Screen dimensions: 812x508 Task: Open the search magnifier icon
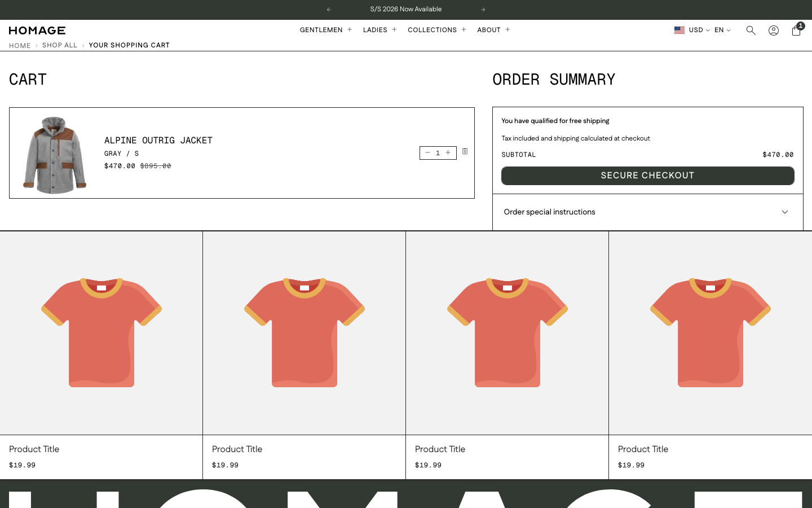pyautogui.click(x=751, y=30)
